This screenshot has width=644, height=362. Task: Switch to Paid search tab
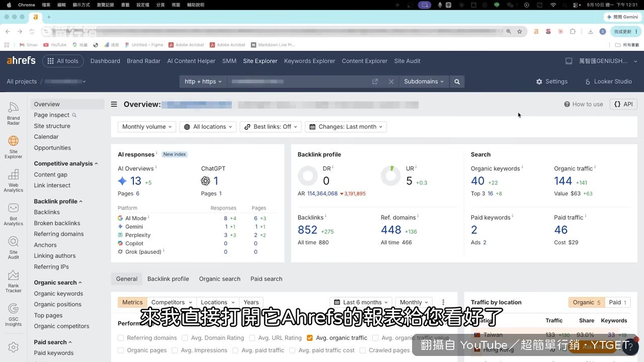tap(266, 279)
